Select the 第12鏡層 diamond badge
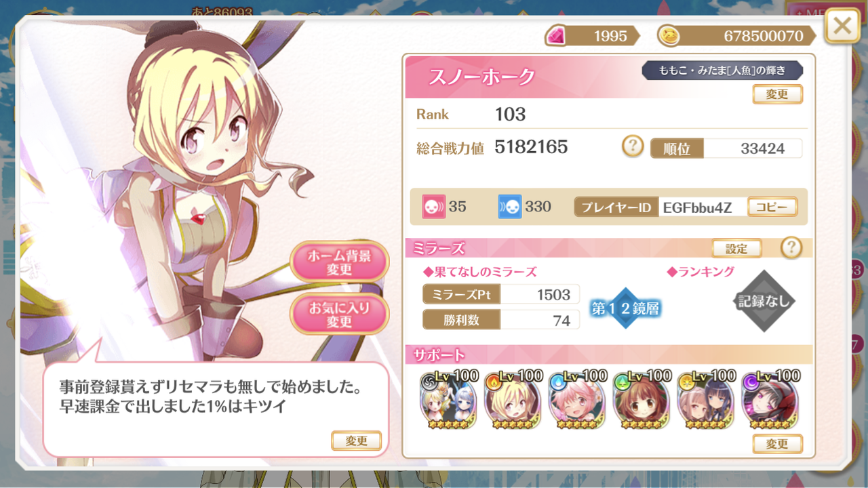 point(625,308)
